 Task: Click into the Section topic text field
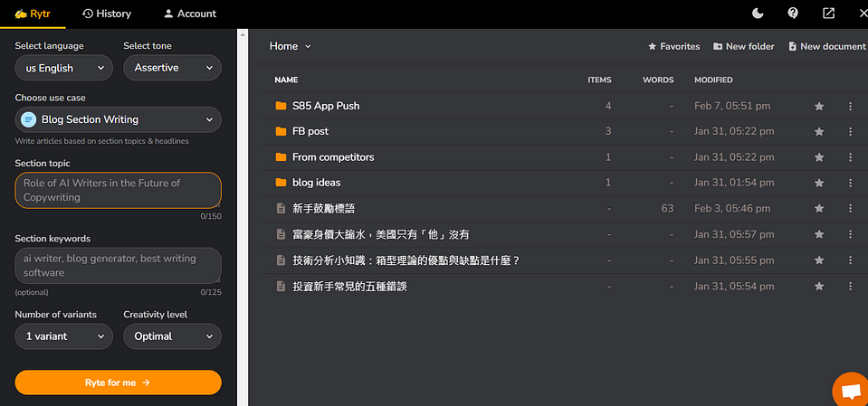pos(118,190)
